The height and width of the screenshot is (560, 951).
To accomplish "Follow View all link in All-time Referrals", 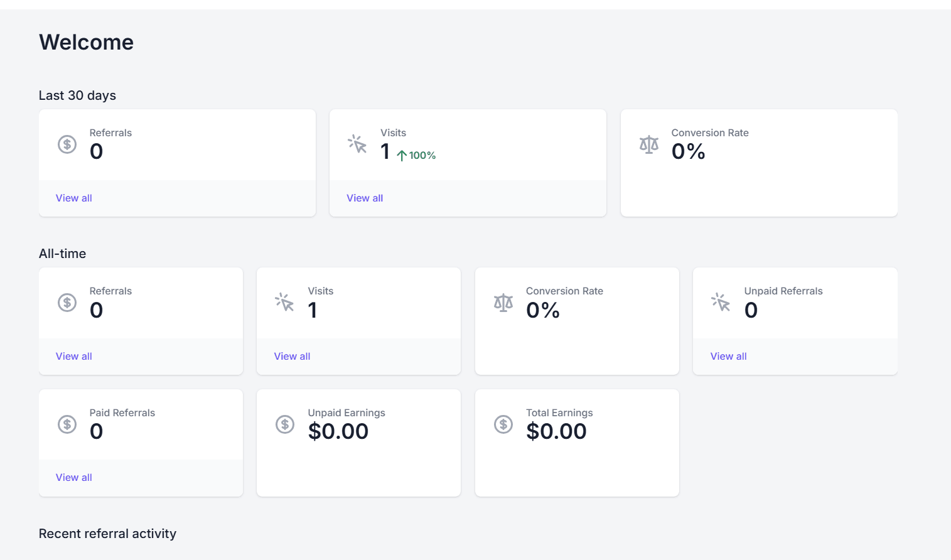I will pyautogui.click(x=74, y=357).
